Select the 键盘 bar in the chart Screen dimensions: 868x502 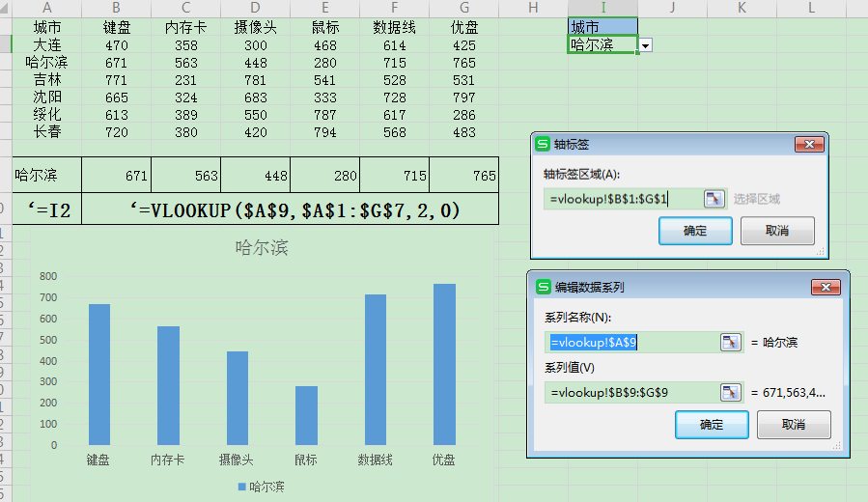point(99,375)
